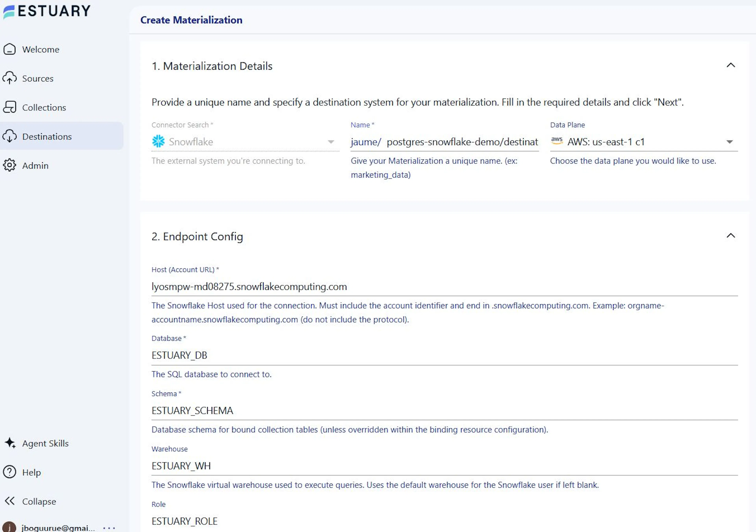Click the Welcome home icon
756x532 pixels.
10,49
